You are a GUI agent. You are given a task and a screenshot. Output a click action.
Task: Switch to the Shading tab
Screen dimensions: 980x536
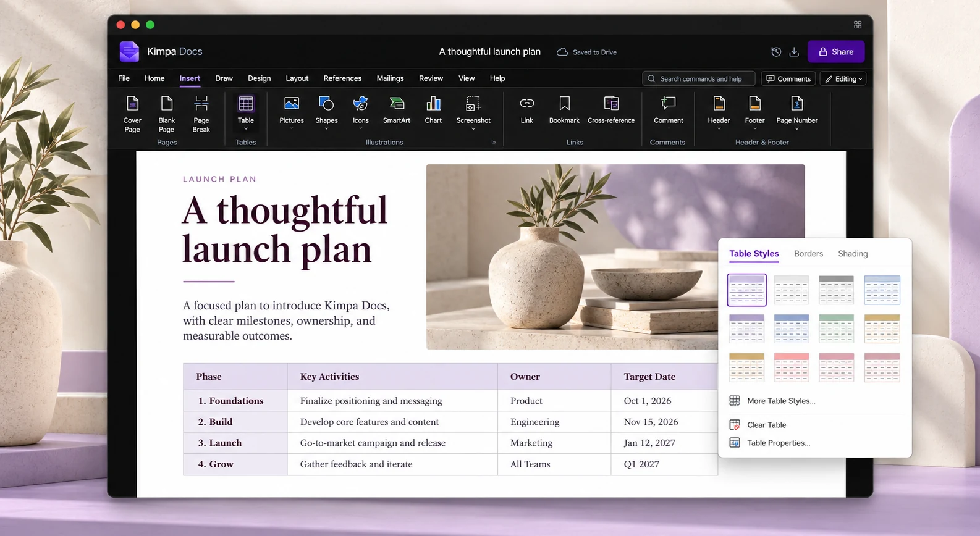pos(853,254)
